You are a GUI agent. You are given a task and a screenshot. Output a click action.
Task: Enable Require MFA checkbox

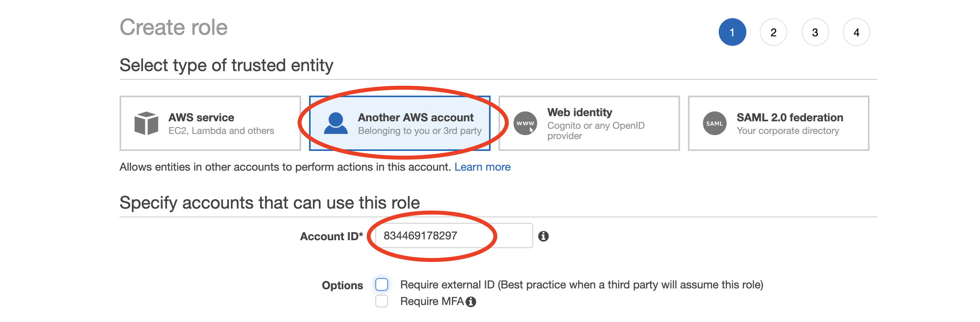point(382,301)
